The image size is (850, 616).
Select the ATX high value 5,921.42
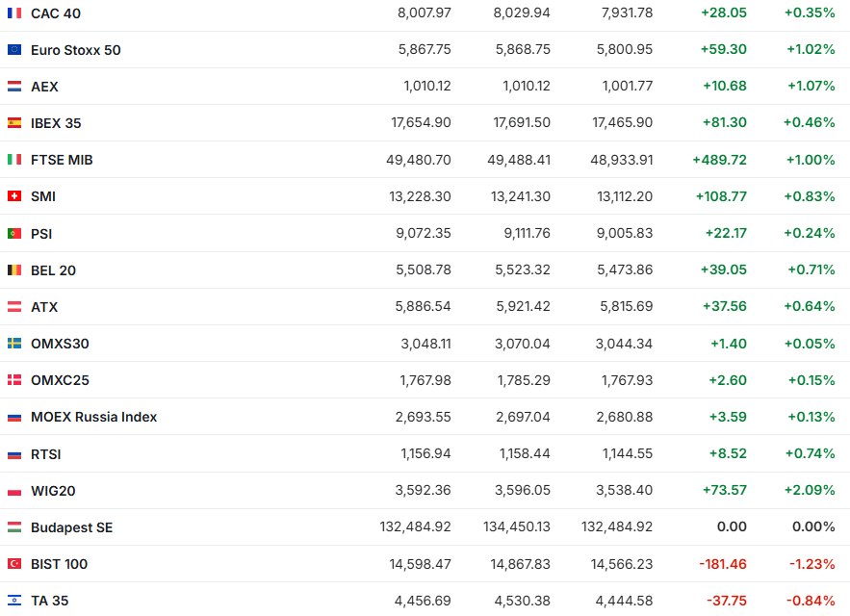pos(523,306)
